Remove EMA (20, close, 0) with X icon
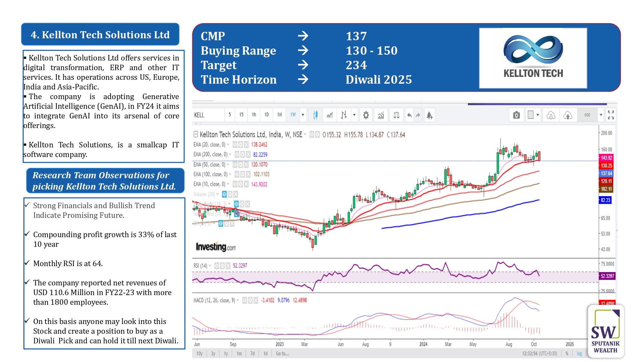 coord(246,144)
